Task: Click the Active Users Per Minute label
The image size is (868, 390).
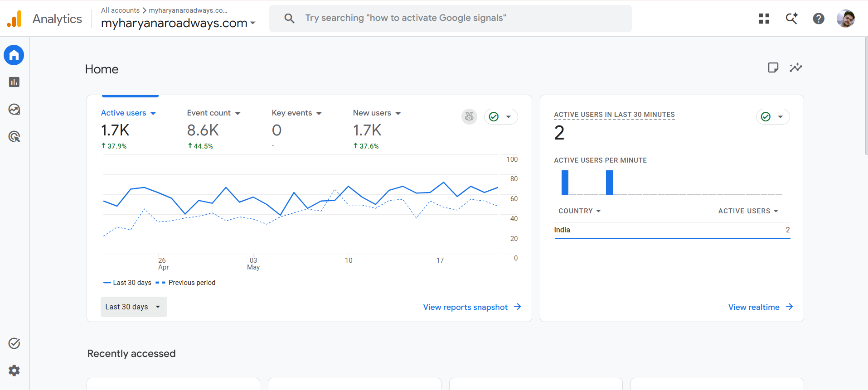Action: [600, 160]
